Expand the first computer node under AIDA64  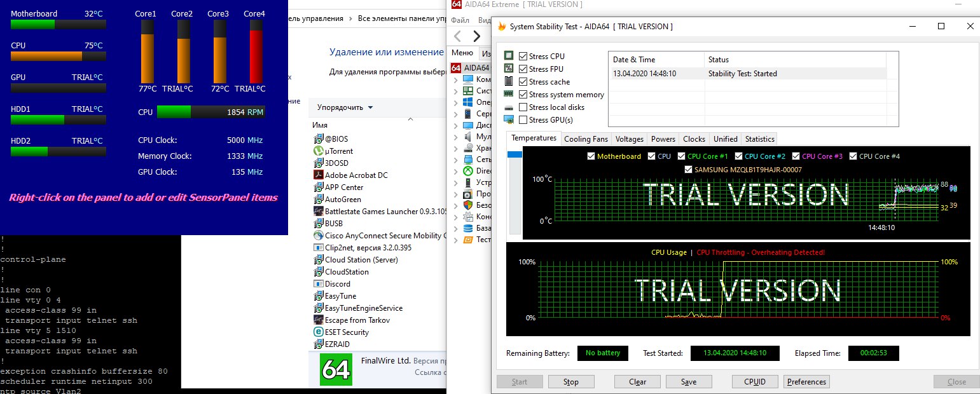(455, 79)
